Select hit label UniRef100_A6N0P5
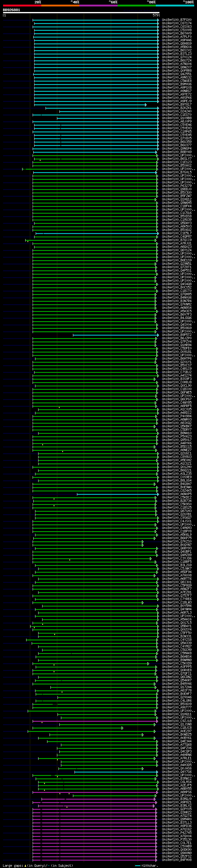Viewport: 197px width, 868px height. (x=177, y=494)
